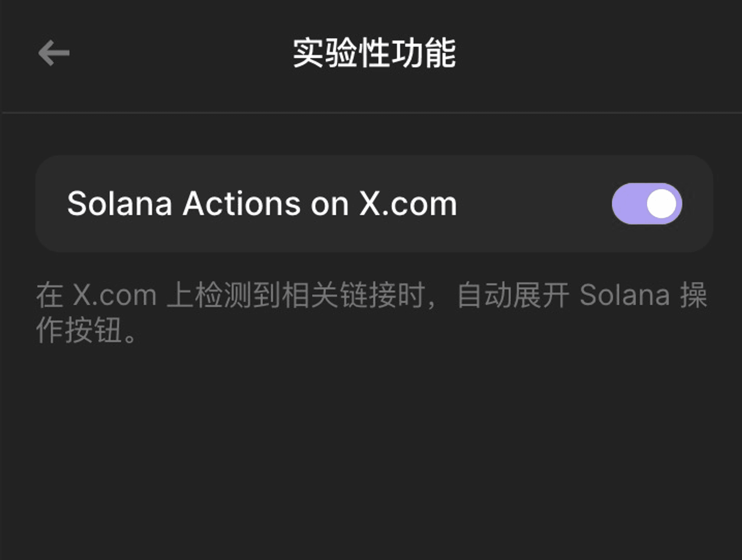Click the word Actions in the setting name
The height and width of the screenshot is (560, 742).
(242, 204)
